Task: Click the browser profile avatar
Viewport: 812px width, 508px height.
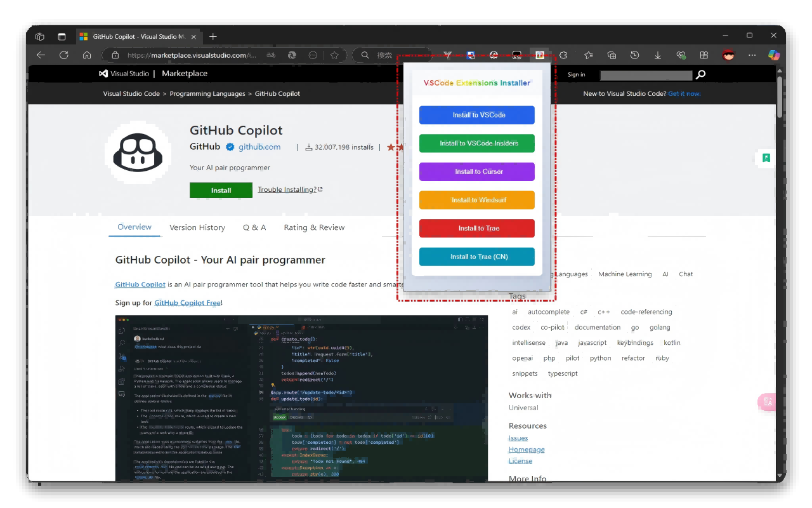Action: click(728, 55)
